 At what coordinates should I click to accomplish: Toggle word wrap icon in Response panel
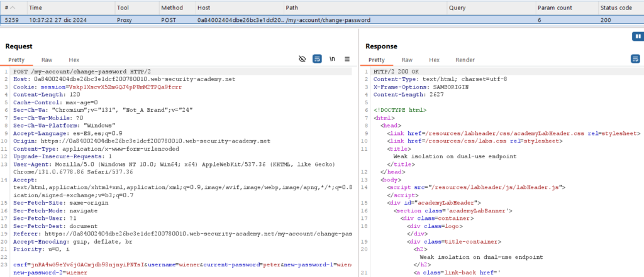point(635,59)
